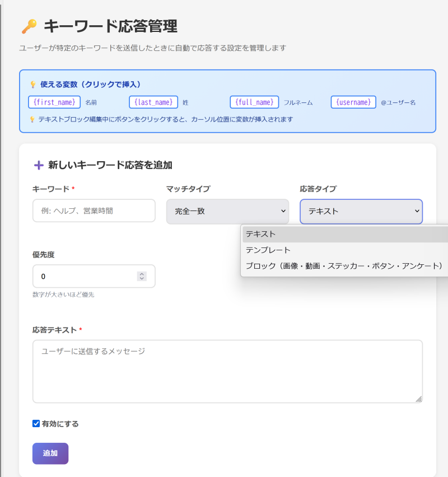Insert the {full_name} variable

coord(254,102)
